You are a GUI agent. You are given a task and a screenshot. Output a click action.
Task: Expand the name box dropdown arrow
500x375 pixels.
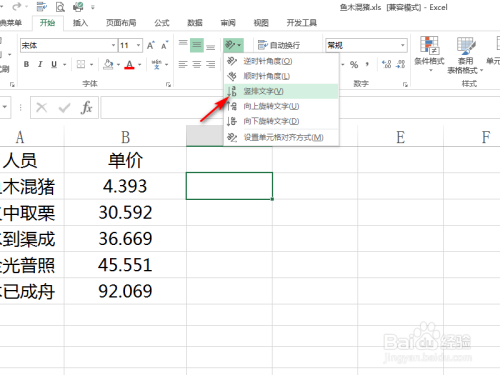click(5, 107)
